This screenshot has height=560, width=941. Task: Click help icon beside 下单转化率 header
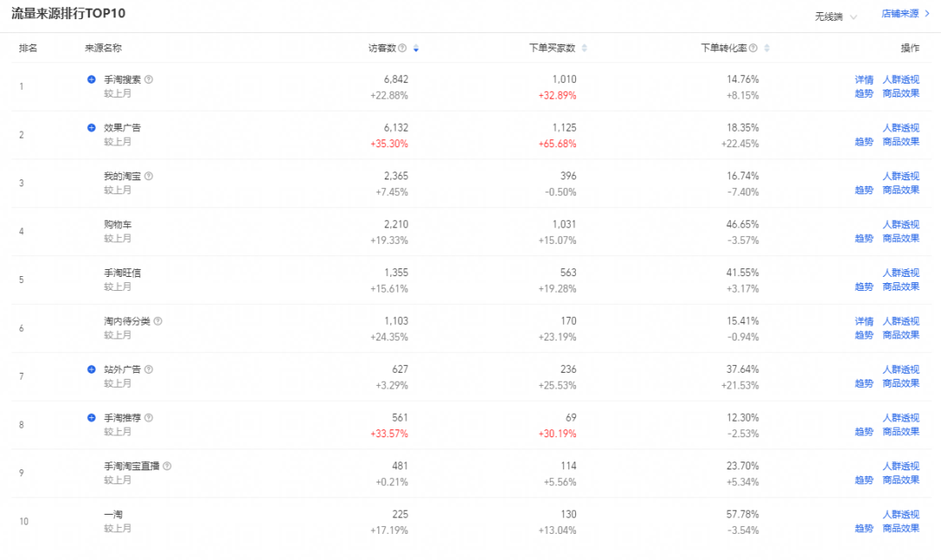753,48
